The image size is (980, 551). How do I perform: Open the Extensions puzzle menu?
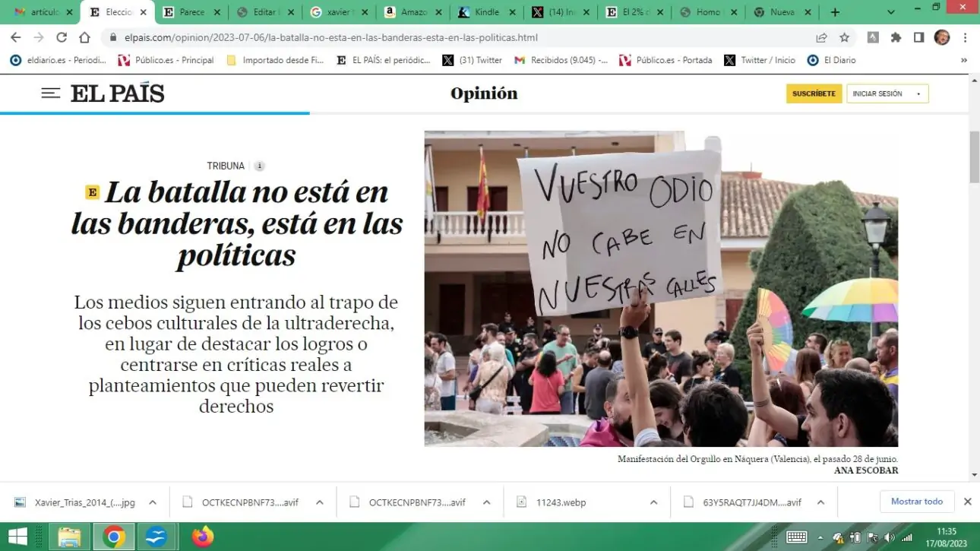896,37
